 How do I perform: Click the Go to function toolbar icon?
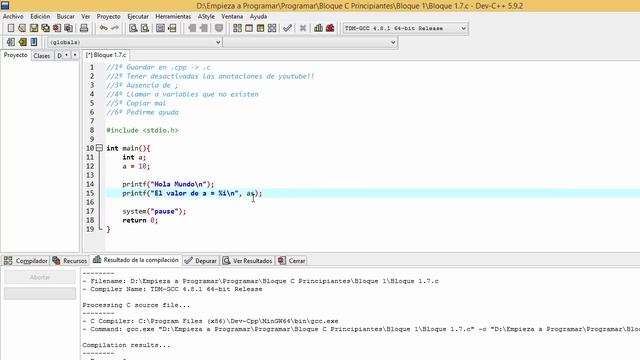tap(160, 28)
